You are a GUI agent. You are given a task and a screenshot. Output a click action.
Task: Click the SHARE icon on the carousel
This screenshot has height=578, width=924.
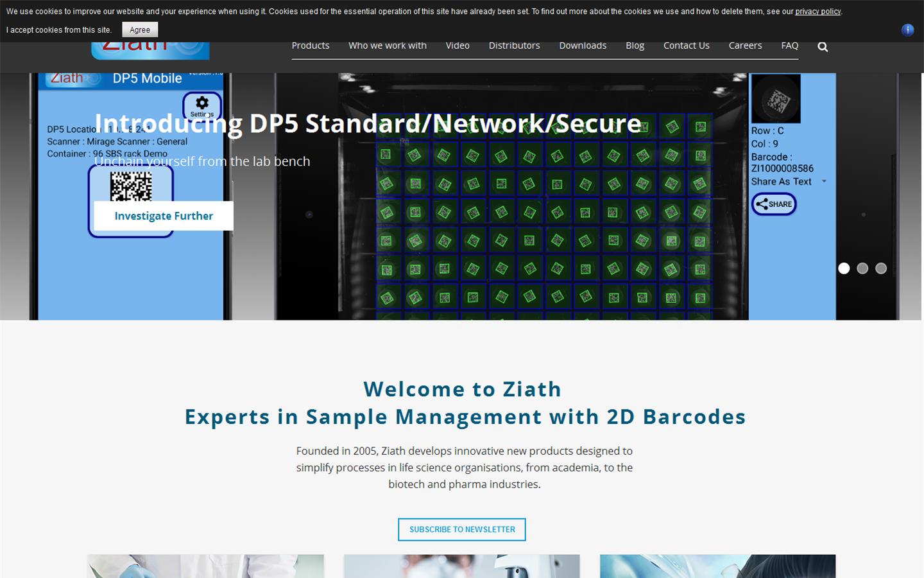773,204
